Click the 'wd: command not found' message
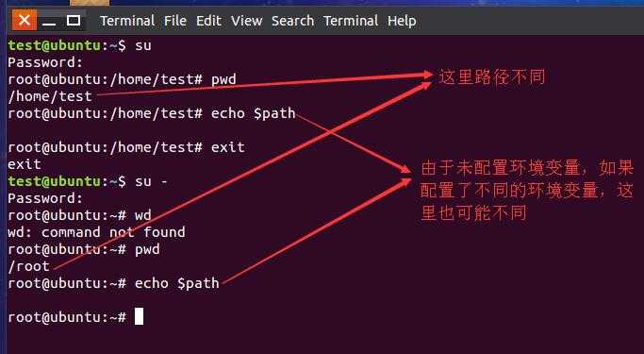 click(96, 232)
